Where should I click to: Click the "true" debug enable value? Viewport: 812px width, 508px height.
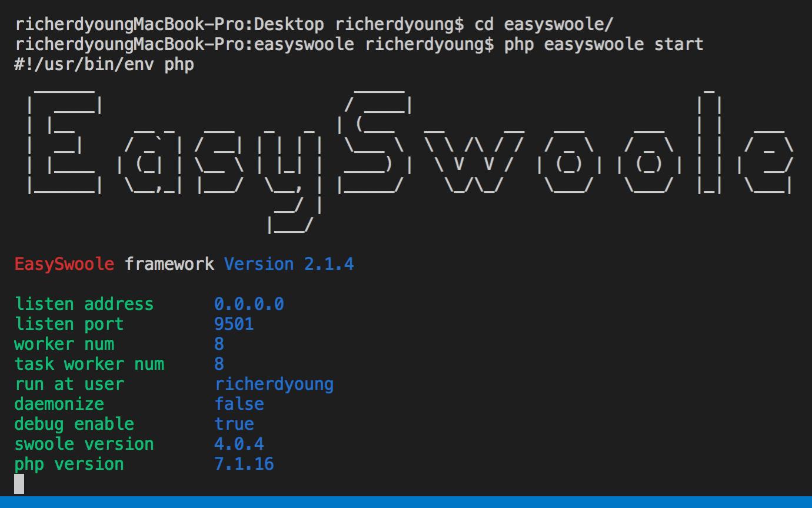pyautogui.click(x=234, y=424)
